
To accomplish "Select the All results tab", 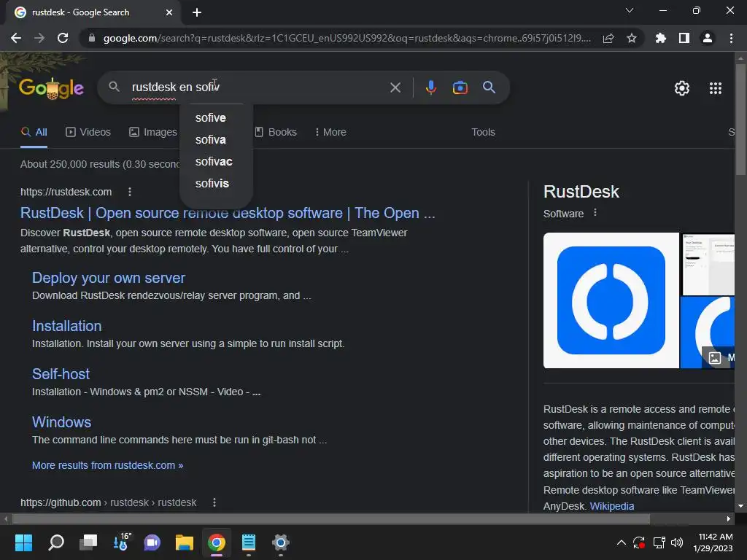I will tap(34, 132).
